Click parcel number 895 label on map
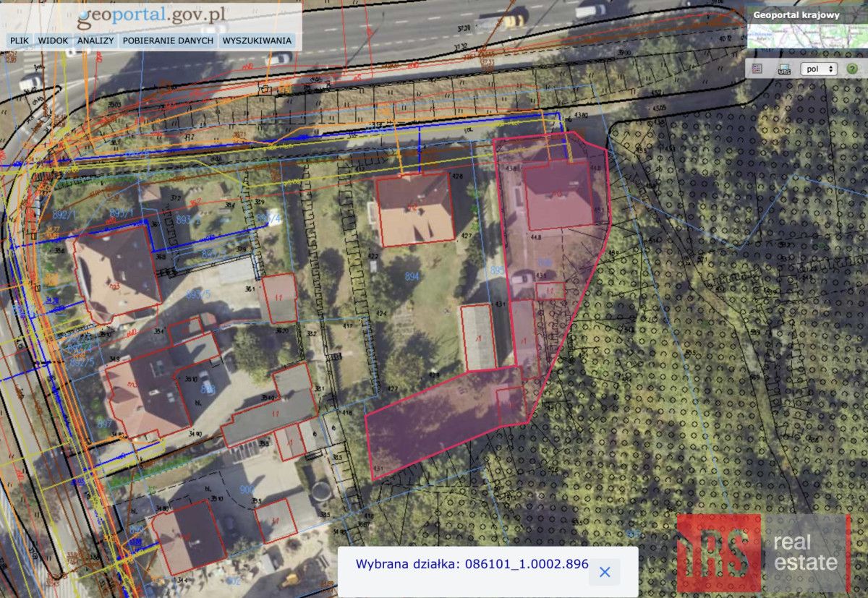This screenshot has height=598, width=868. (497, 270)
